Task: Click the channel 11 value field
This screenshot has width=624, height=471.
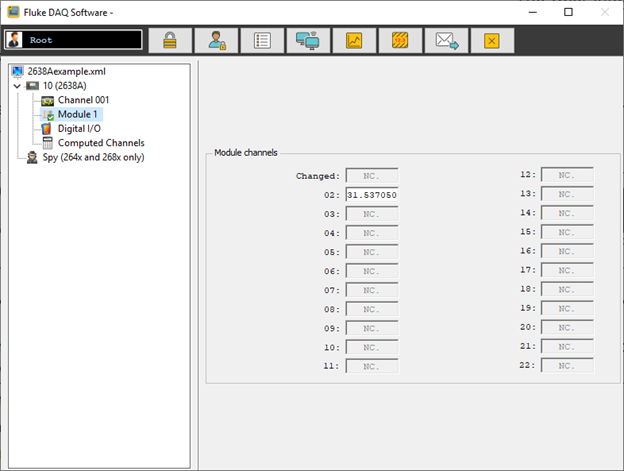Action: click(372, 366)
